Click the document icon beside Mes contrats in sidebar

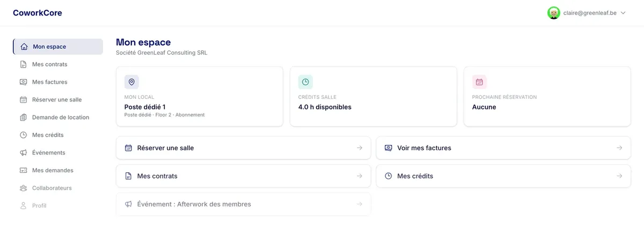tap(23, 64)
